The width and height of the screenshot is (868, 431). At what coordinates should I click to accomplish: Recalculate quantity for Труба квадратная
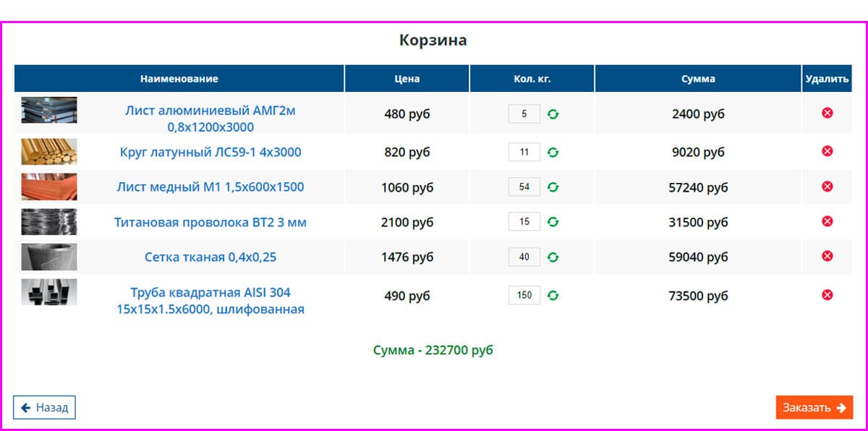pyautogui.click(x=553, y=295)
